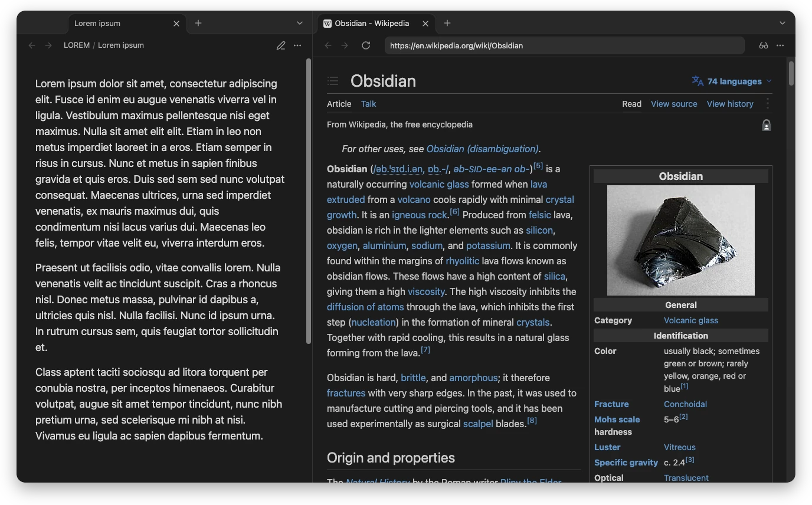Click the Read tab
812x505 pixels.
(631, 104)
